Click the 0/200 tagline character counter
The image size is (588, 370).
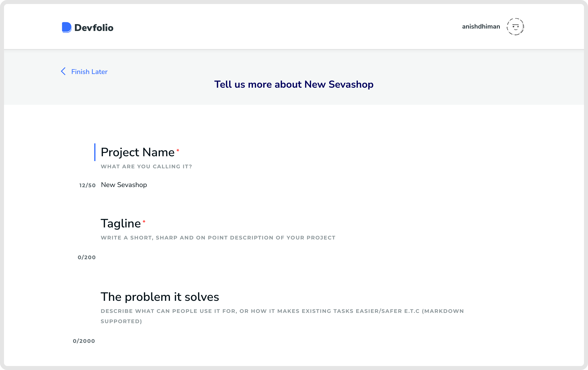tap(86, 257)
